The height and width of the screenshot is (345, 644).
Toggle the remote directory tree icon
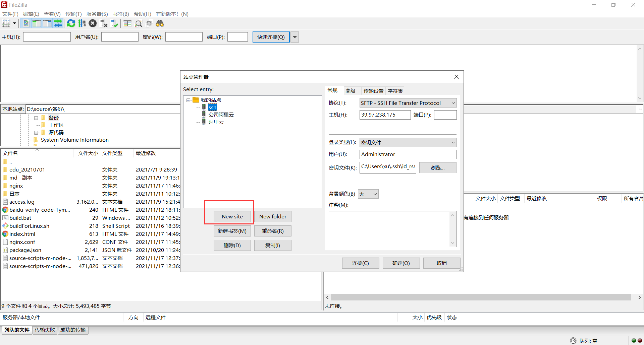[x=47, y=23]
